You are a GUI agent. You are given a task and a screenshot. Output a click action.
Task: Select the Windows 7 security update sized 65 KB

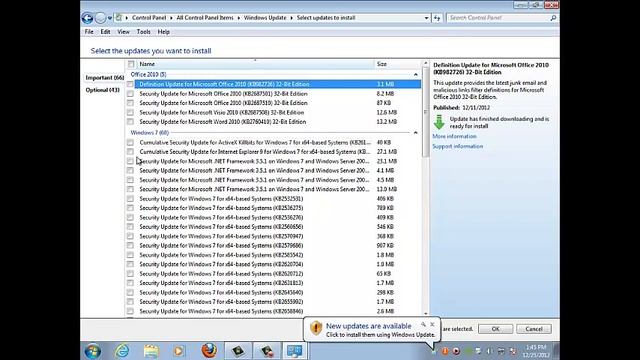[x=273, y=274]
